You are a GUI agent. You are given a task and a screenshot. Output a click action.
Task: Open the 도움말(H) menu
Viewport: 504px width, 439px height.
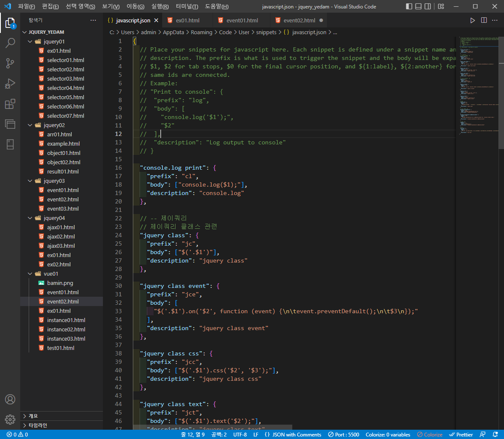(217, 6)
